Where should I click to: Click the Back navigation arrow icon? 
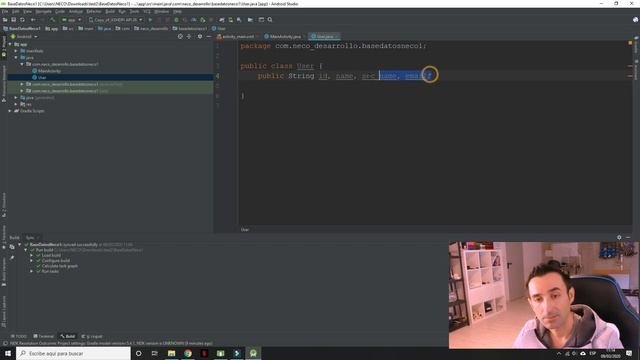point(33,20)
